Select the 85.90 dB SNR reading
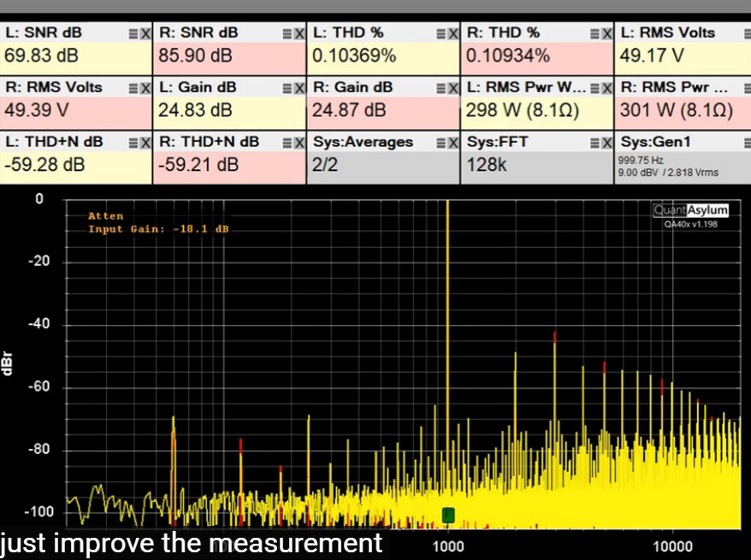The height and width of the screenshot is (560, 751). pyautogui.click(x=195, y=56)
